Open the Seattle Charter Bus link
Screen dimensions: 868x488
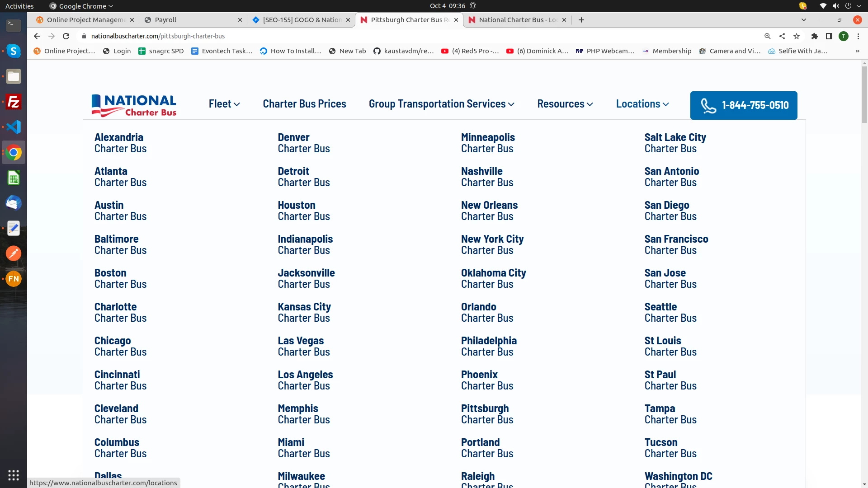(x=671, y=312)
